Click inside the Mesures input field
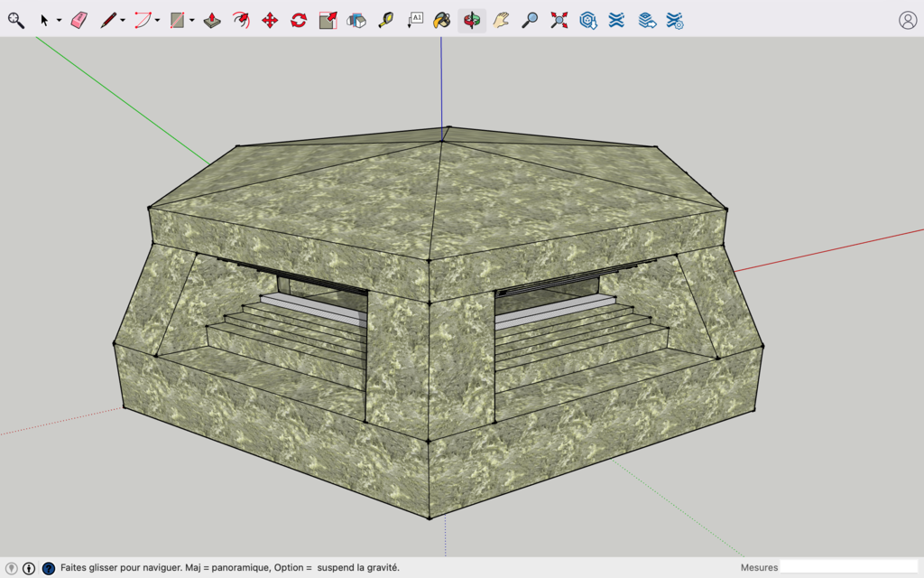Screen dimensions: 924x578 (848, 567)
